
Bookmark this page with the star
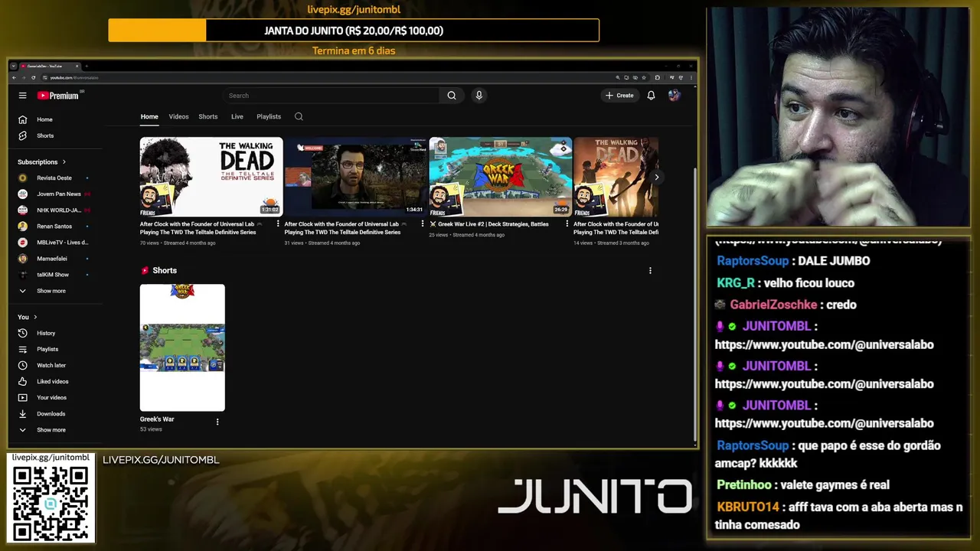click(x=643, y=77)
